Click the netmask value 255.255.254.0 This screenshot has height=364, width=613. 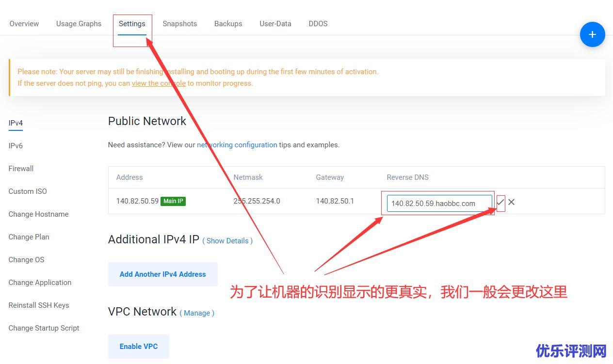pos(257,201)
